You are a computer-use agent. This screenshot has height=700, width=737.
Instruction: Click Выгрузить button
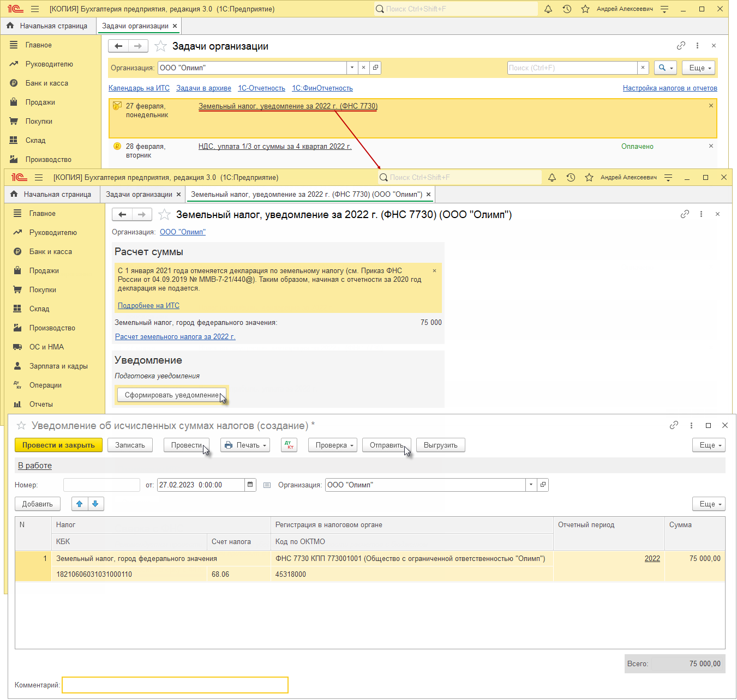(x=441, y=445)
